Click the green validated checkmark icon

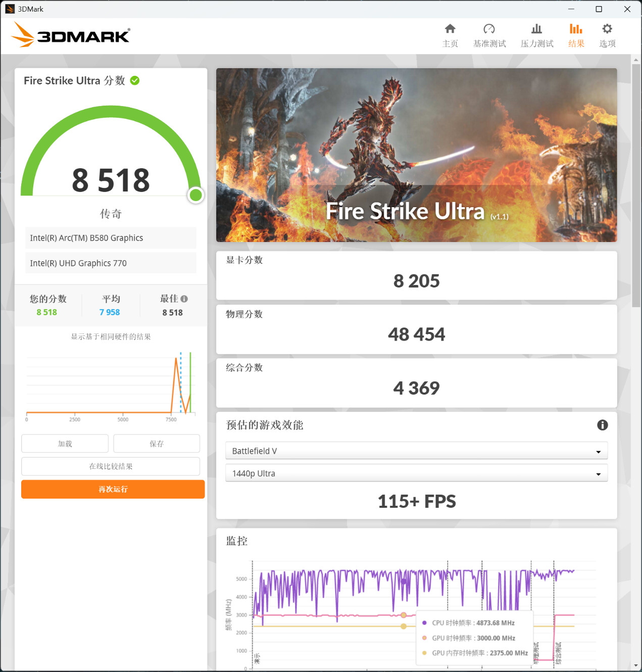[135, 80]
